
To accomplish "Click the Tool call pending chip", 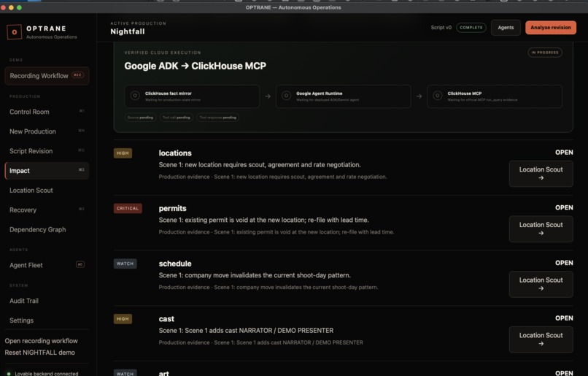I will 177,118.
